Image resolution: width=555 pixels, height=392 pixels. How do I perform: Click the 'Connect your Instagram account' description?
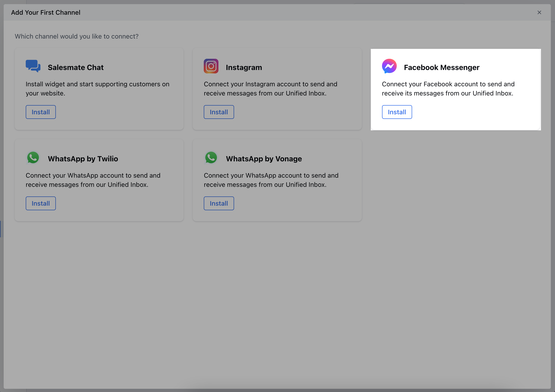point(270,89)
